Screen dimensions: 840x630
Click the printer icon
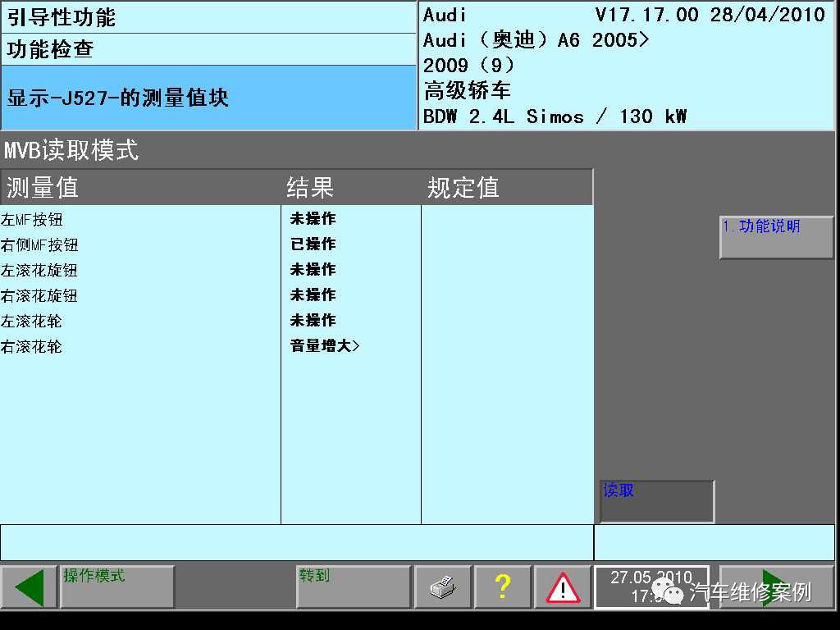click(443, 587)
